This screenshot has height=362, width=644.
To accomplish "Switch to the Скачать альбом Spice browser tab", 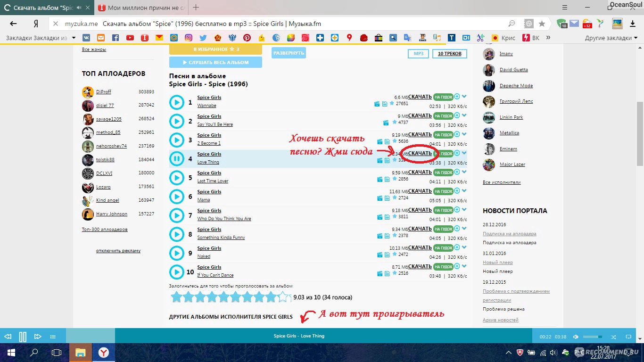I will tap(46, 8).
